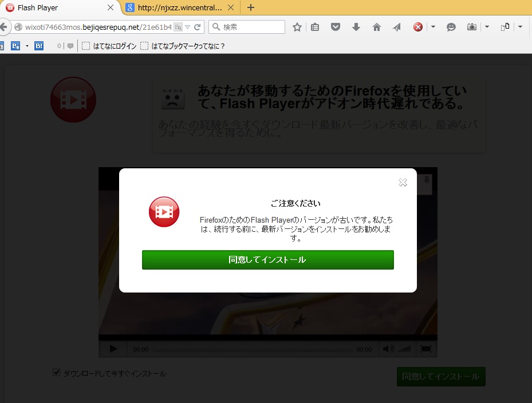This screenshot has height=403, width=532.
Task: Click the camera screenshot icon
Action: [x=472, y=27]
